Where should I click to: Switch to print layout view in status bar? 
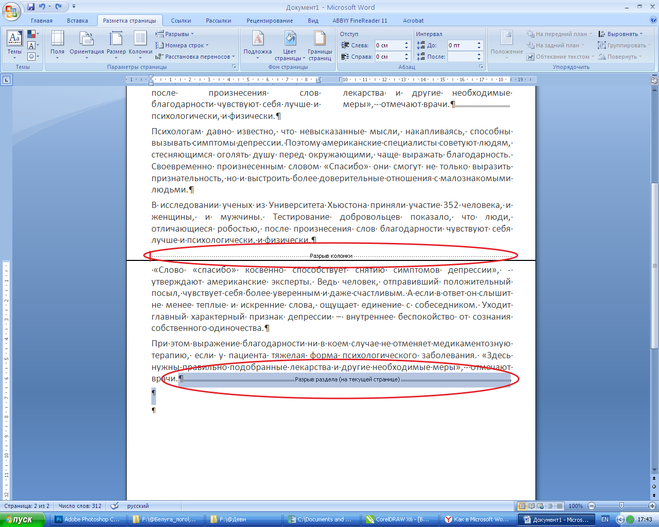pyautogui.click(x=524, y=507)
